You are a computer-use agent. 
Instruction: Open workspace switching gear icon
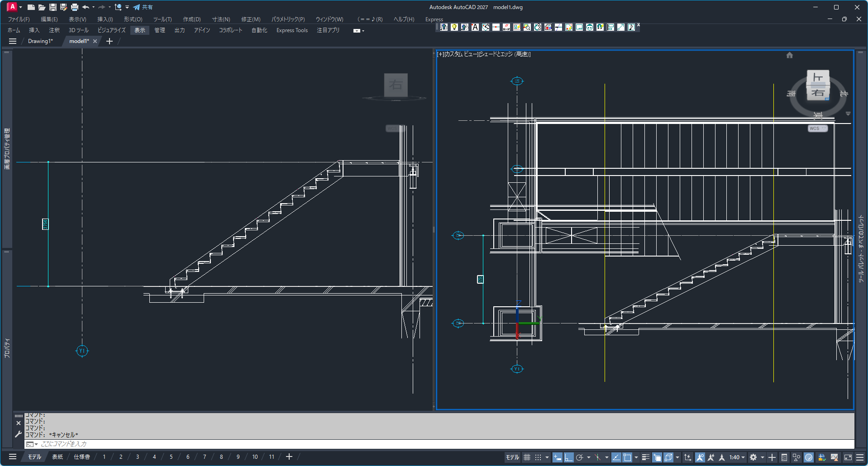(753, 457)
